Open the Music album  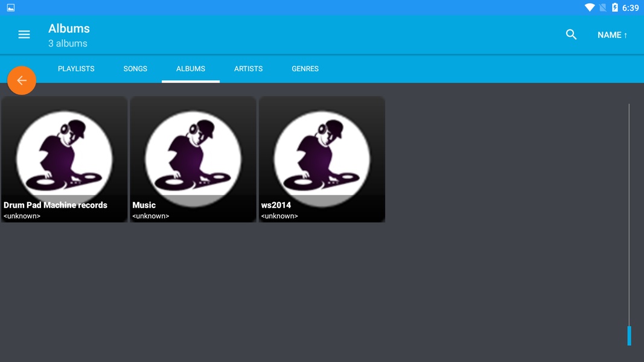(x=193, y=159)
